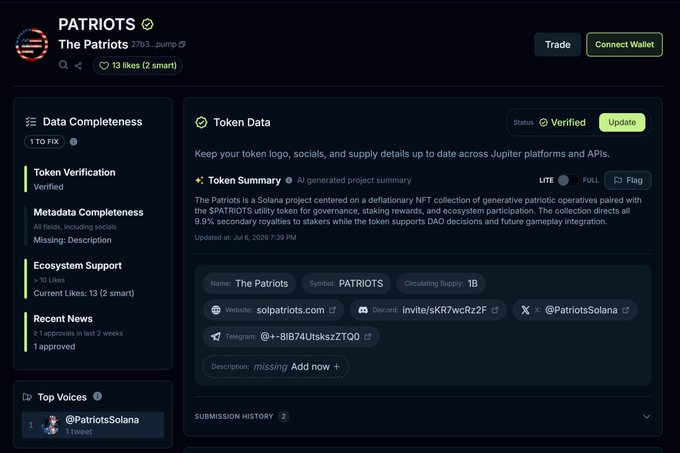
Task: Select the FULL summary label
Action: point(590,180)
